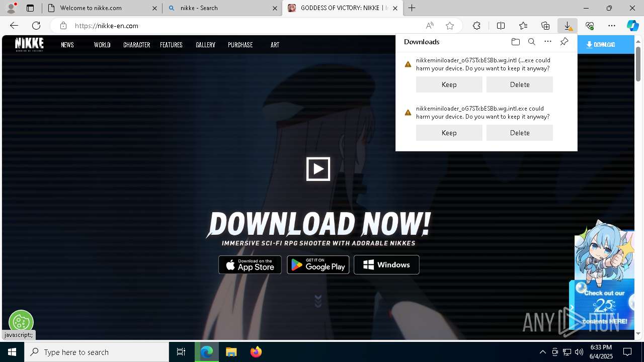Toggle split screen view icon

pos(501,26)
